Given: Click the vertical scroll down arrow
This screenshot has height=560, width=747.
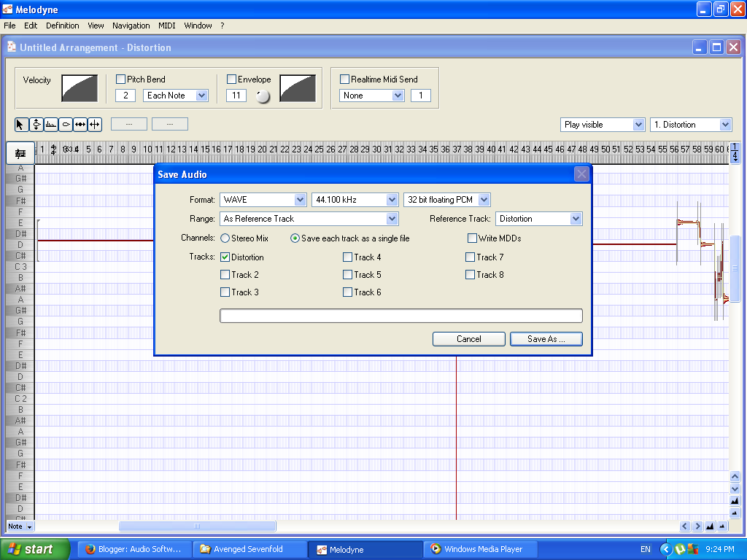Looking at the screenshot, I should (735, 489).
